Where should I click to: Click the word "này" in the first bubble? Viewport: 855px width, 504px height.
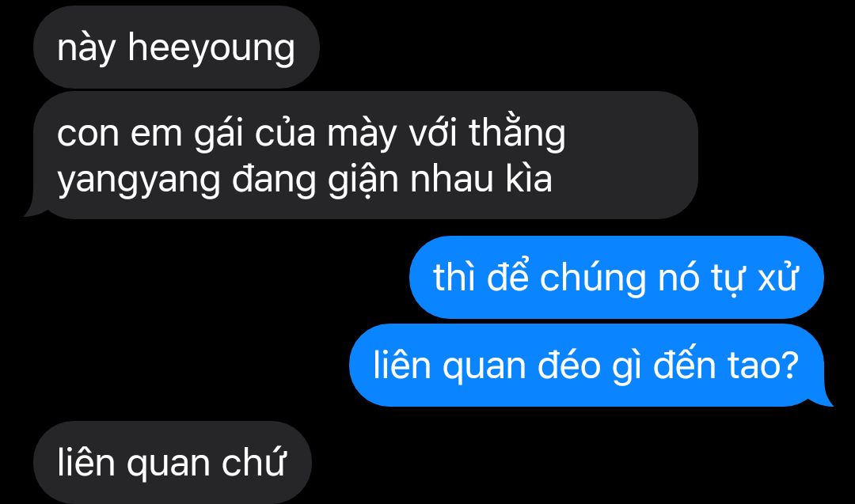(x=86, y=49)
